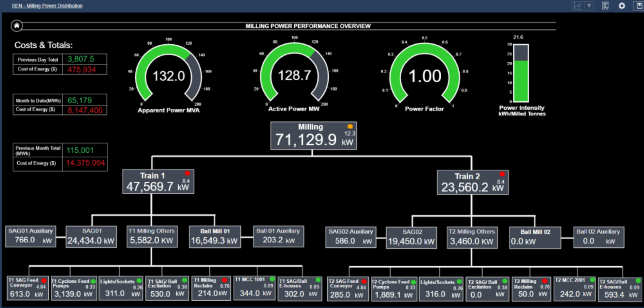Image resolution: width=644 pixels, height=308 pixels.
Task: Open the SAG01 power tile
Action: pos(91,237)
